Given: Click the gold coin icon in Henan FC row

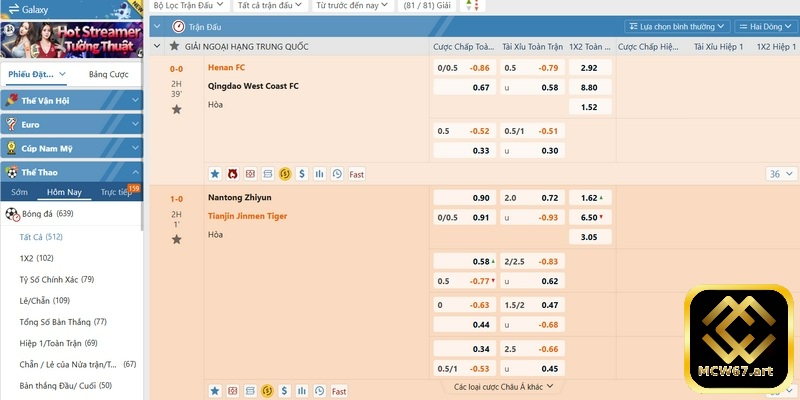Looking at the screenshot, I should pos(285,173).
